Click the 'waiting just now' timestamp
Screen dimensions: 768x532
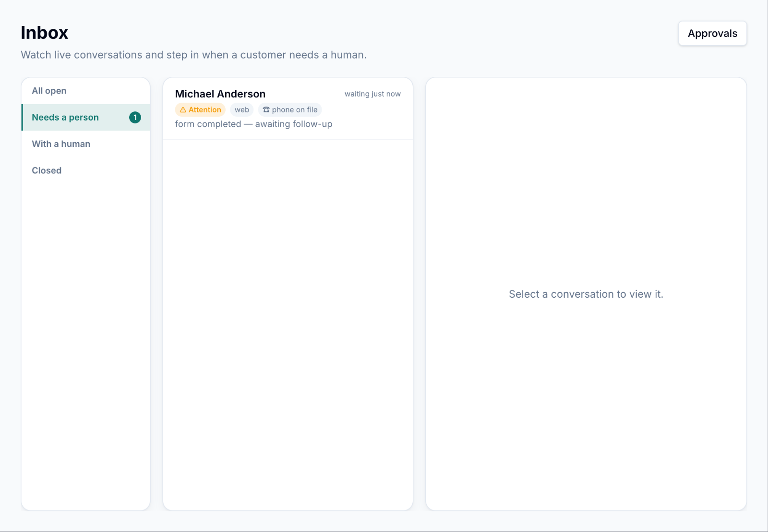click(x=372, y=94)
